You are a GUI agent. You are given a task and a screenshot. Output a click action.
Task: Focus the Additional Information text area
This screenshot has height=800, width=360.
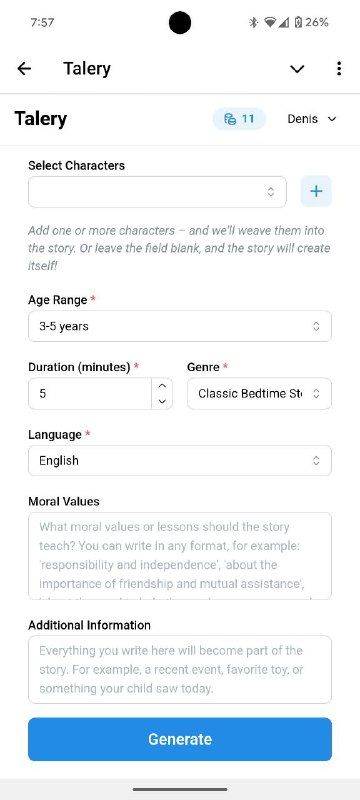179,669
